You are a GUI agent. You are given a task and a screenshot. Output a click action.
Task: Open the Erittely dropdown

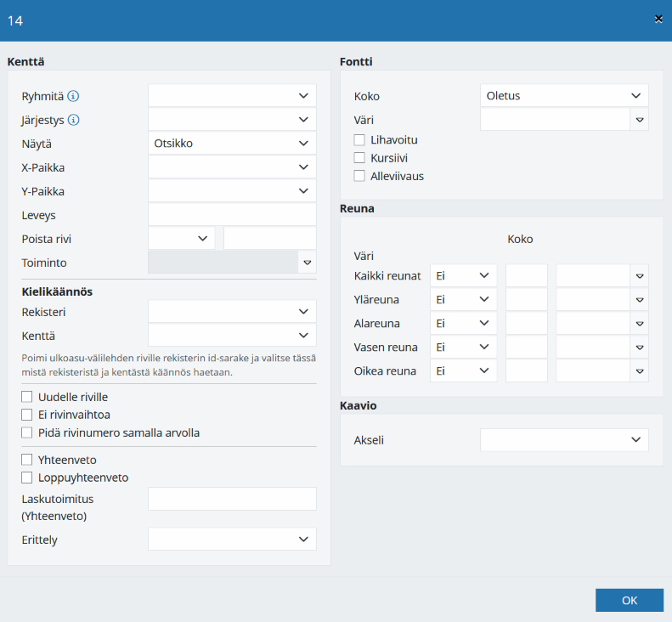[x=232, y=540]
